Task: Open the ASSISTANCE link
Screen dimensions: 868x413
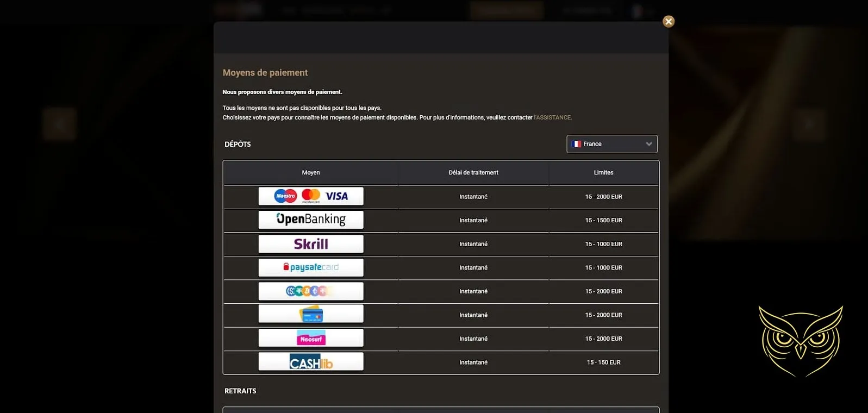Action: 553,117
